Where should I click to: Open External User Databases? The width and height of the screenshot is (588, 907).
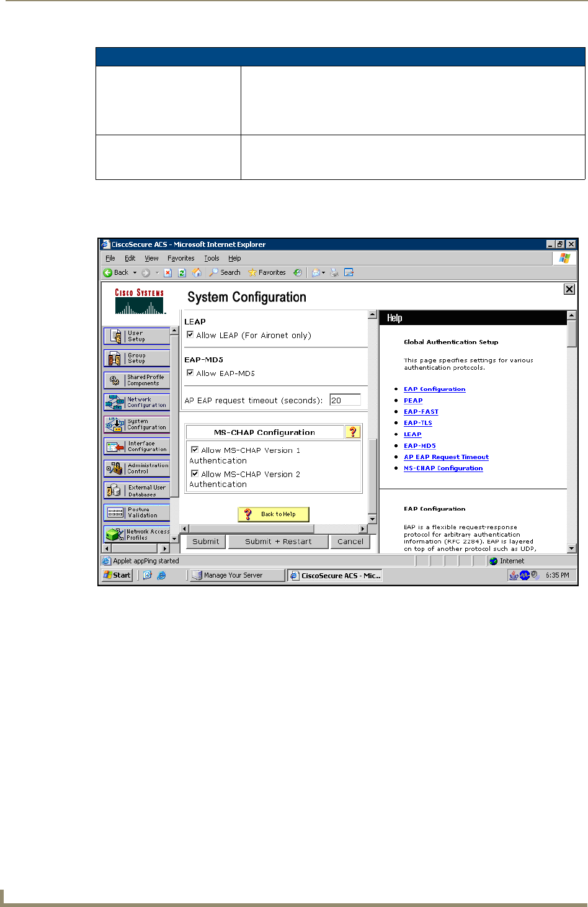click(136, 490)
